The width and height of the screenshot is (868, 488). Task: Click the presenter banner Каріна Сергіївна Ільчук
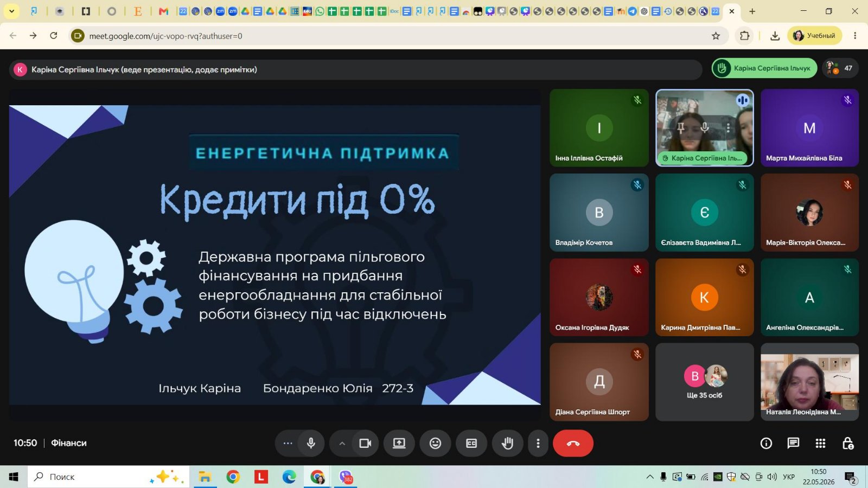tap(355, 69)
